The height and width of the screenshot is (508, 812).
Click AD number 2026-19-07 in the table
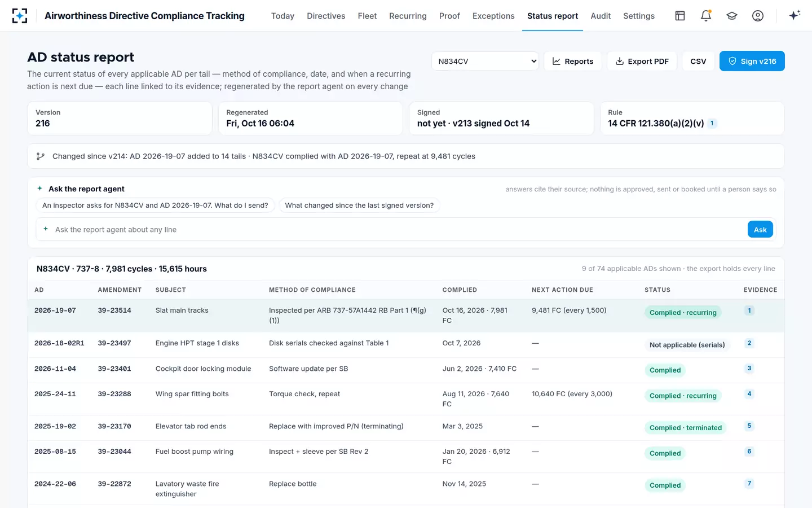[x=55, y=310]
